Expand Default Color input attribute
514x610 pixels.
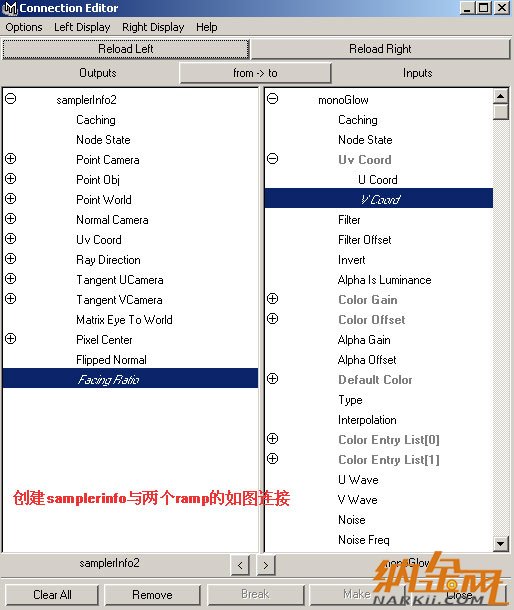tap(272, 379)
